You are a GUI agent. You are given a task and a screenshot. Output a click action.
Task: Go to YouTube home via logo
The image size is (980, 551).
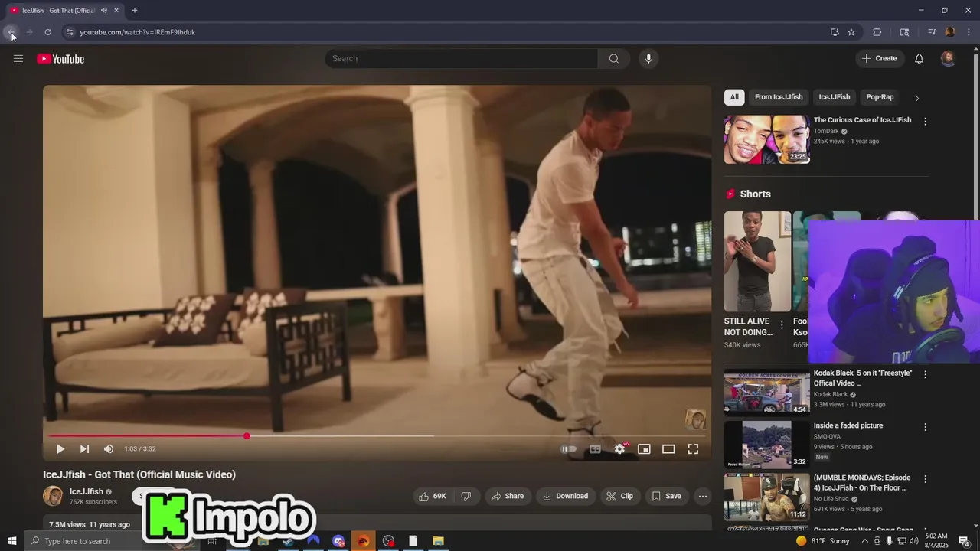pyautogui.click(x=60, y=59)
